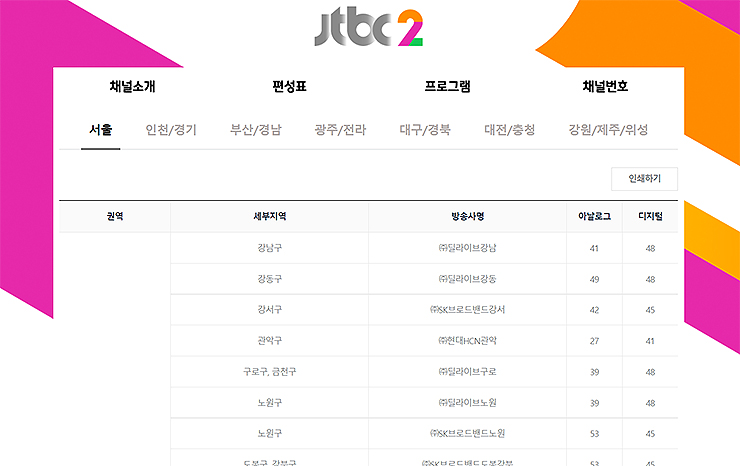This screenshot has width=740, height=466.
Task: Open the 채널번호 menu
Action: click(605, 86)
